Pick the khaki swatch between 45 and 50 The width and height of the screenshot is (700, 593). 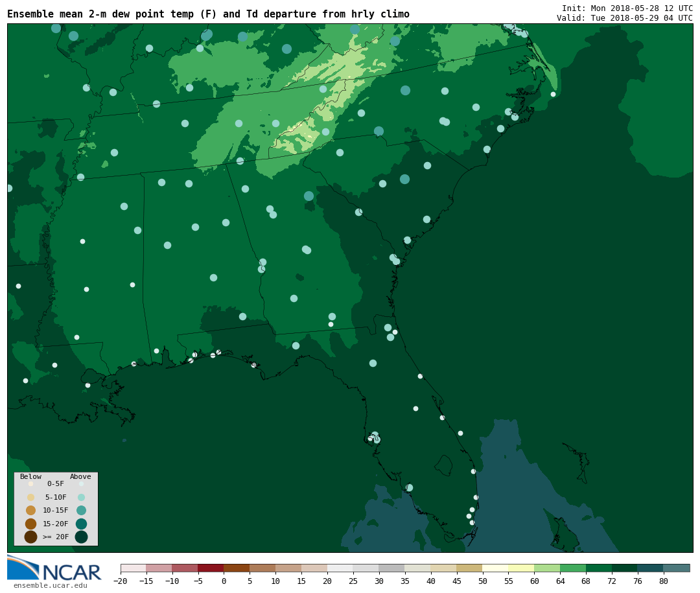470,568
